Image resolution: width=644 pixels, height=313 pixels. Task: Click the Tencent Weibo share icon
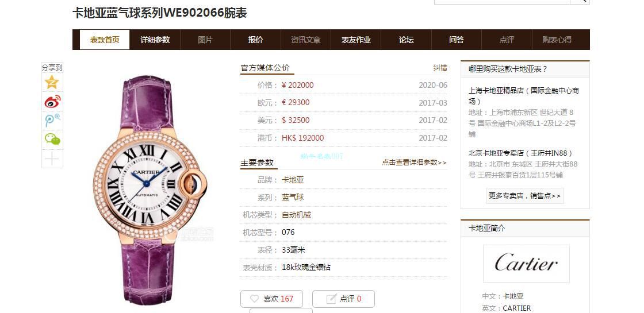click(52, 120)
